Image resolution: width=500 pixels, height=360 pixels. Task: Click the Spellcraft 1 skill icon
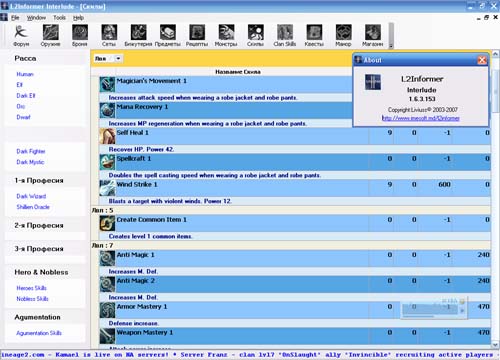[x=107, y=162]
